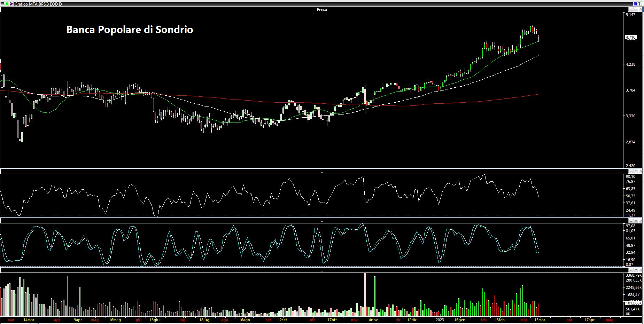Click the 12set date label on time axis
Viewport: 644px width, 324px height.
click(282, 320)
